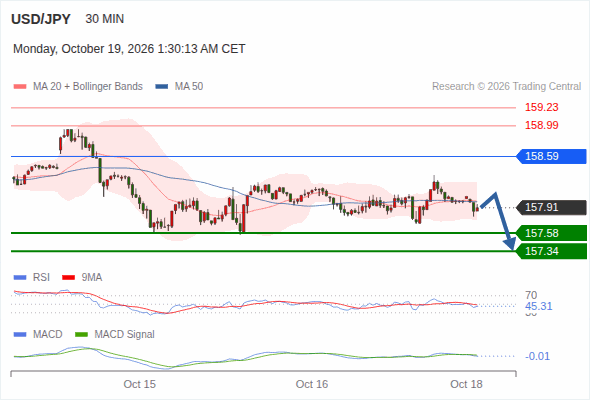Click the 158.99 resistance level label
Viewport: 590px width, 400px height.
pyautogui.click(x=541, y=125)
